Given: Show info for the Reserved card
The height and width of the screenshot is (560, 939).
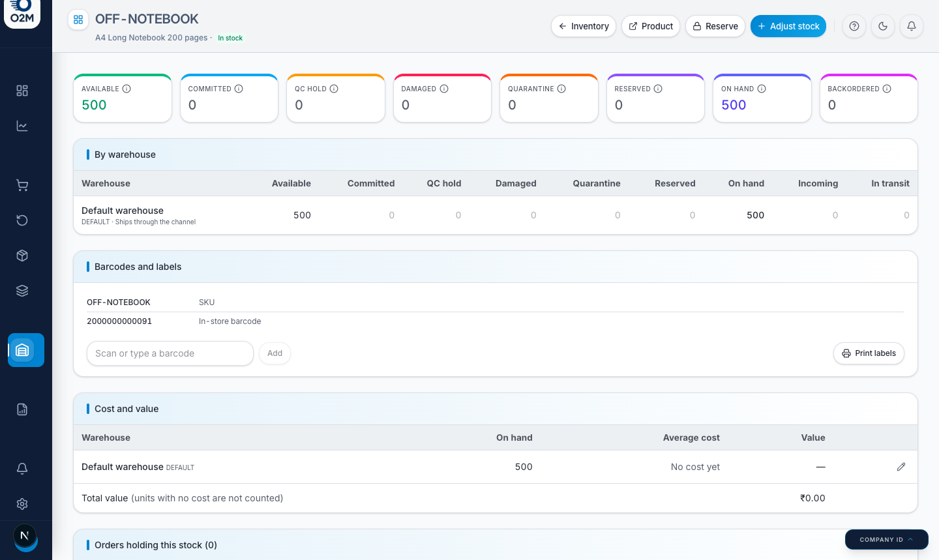Looking at the screenshot, I should [x=658, y=89].
